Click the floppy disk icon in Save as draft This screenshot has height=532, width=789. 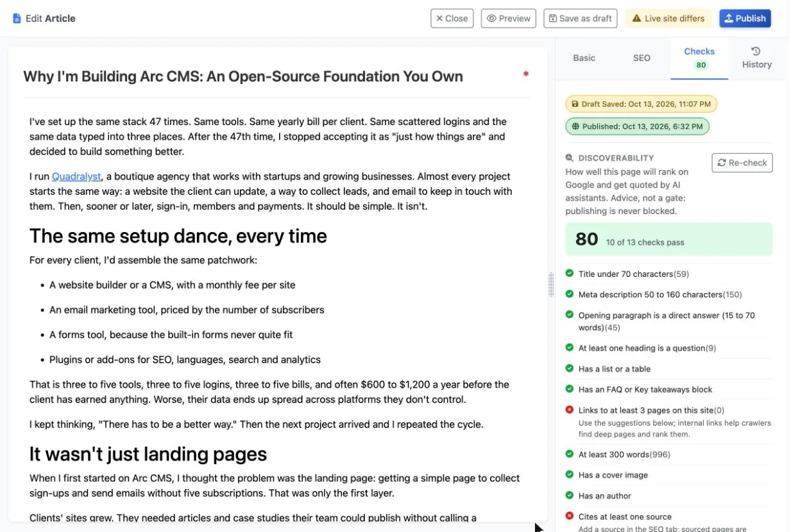click(553, 19)
